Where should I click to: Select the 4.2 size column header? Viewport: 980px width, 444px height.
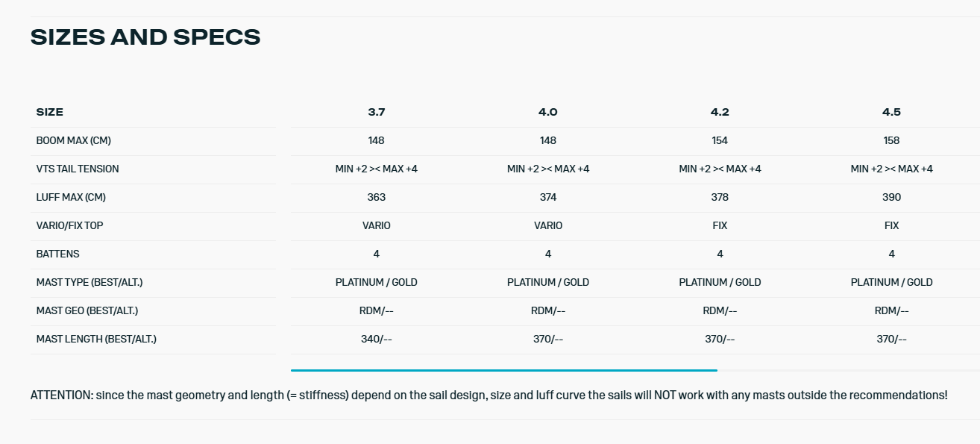pyautogui.click(x=720, y=112)
